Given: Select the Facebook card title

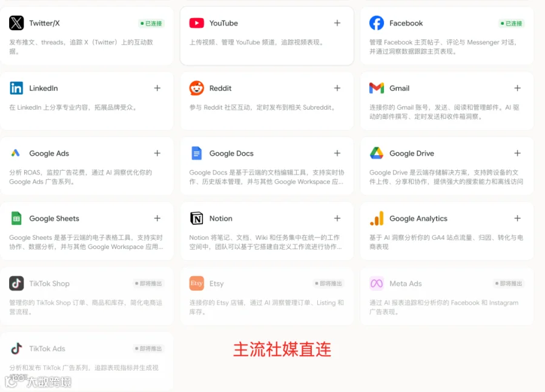Looking at the screenshot, I should (x=406, y=23).
